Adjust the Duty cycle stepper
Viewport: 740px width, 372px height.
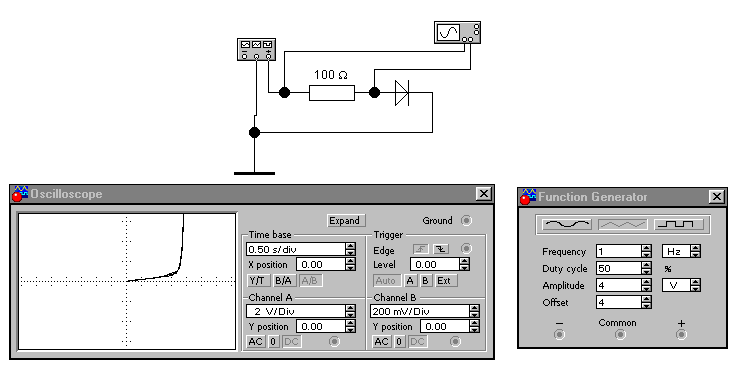coord(647,268)
